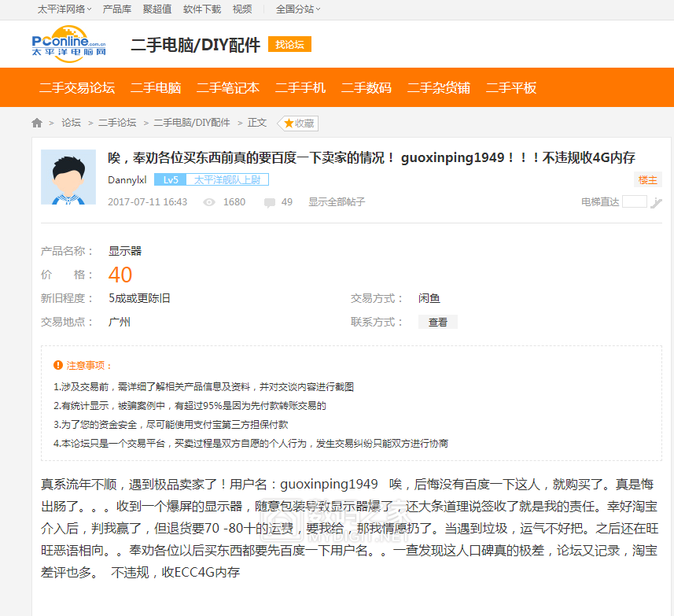Focus the 电梯直达 floor input field
The height and width of the screenshot is (616, 674).
point(635,201)
